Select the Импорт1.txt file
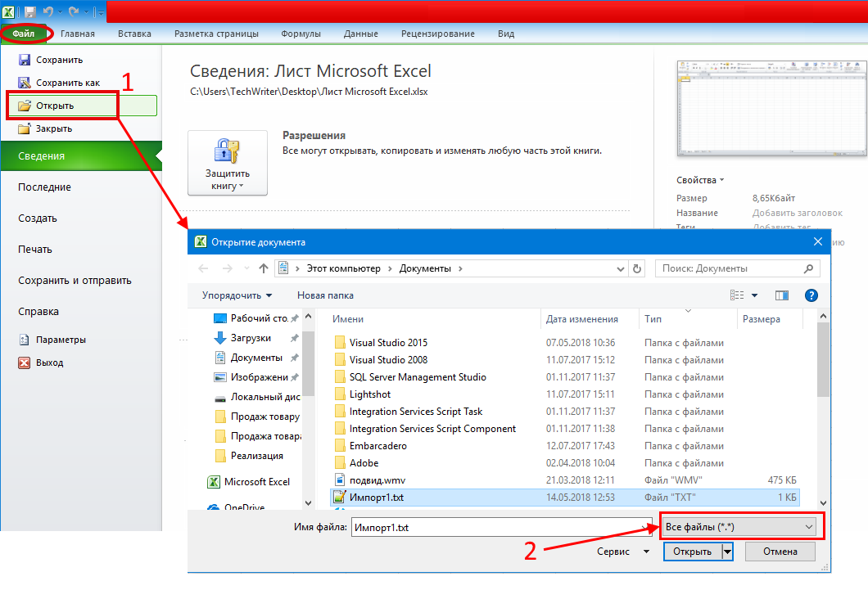Image resolution: width=868 pixels, height=608 pixels. pyautogui.click(x=376, y=497)
